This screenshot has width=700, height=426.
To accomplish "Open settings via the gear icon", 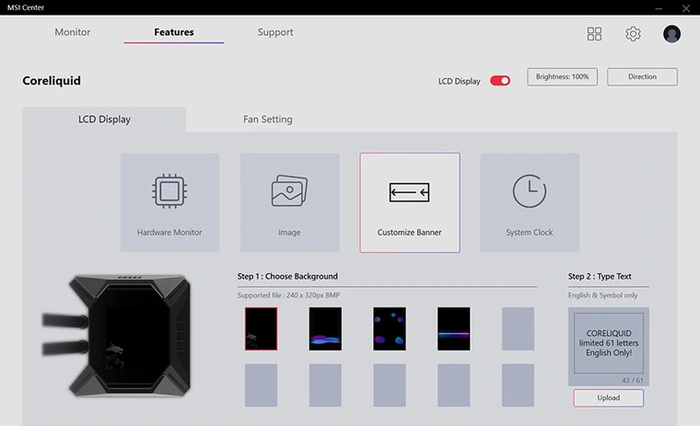I will coord(633,34).
